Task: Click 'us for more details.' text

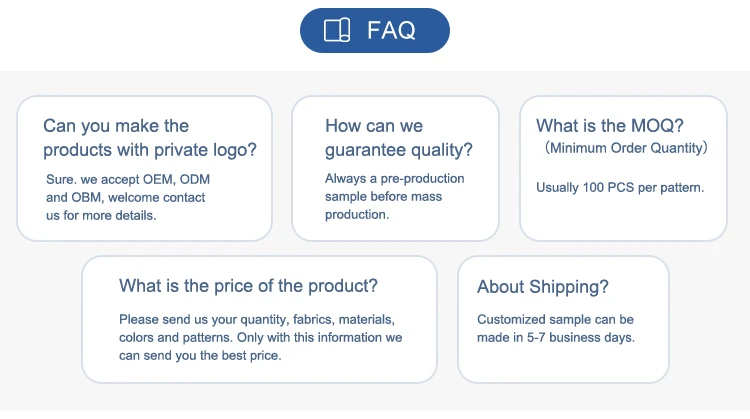Action: (x=101, y=215)
